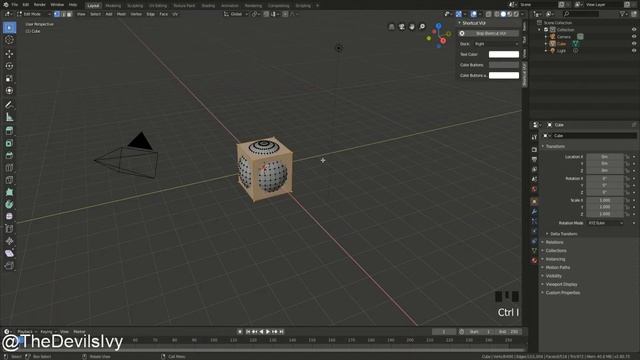Select the Spin tool
The image size is (640, 360).
pos(9,204)
